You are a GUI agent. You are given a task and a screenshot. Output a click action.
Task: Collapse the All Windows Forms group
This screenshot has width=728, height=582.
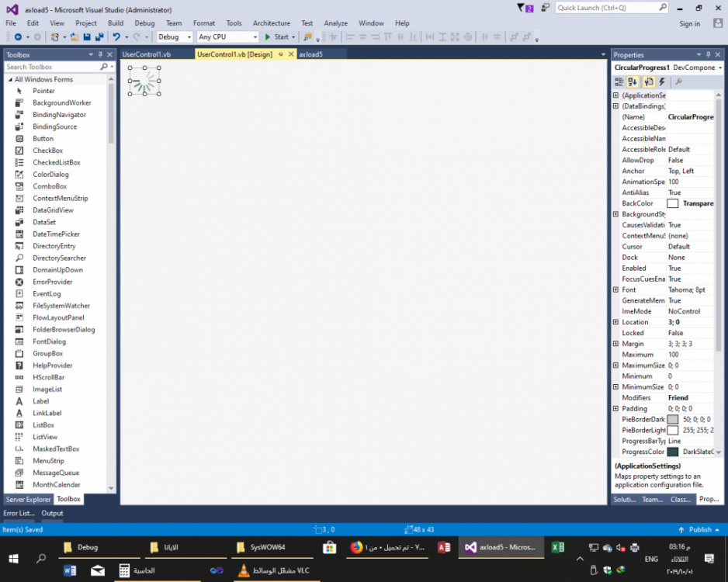tap(10, 80)
